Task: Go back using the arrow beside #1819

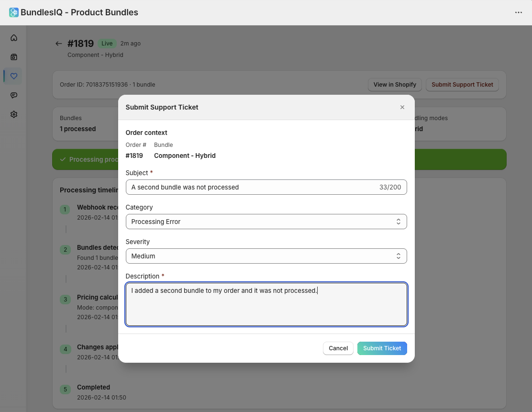Action: click(x=58, y=43)
